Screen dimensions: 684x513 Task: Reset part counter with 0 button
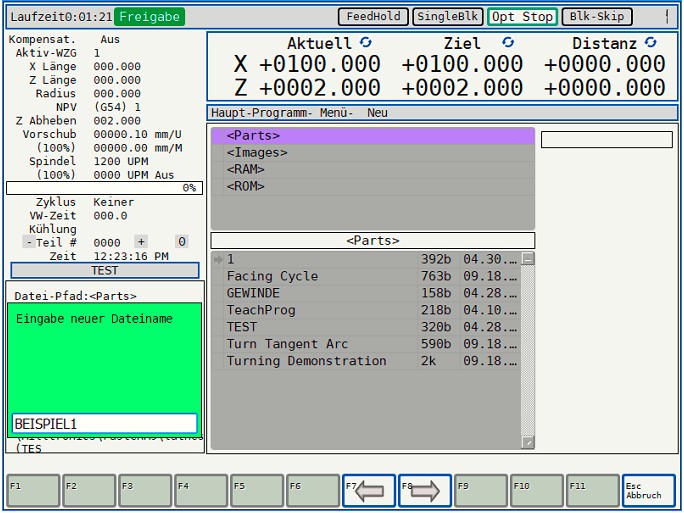pyautogui.click(x=182, y=242)
